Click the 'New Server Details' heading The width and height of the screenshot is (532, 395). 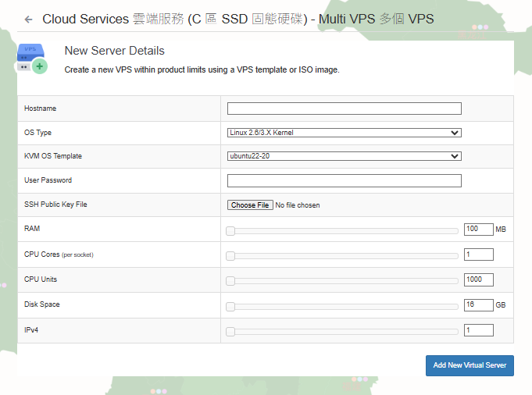[115, 51]
